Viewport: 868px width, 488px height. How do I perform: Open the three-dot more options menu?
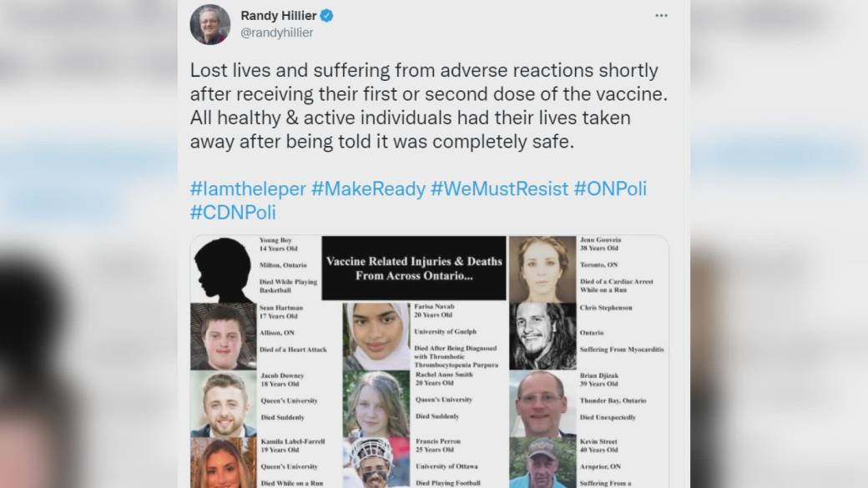click(x=661, y=16)
